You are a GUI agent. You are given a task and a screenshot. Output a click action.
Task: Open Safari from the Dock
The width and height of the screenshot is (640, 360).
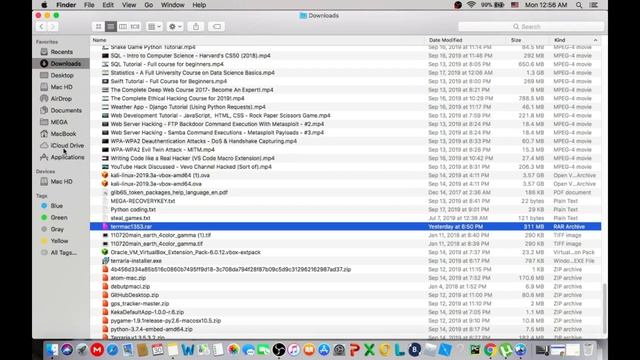coord(112,350)
